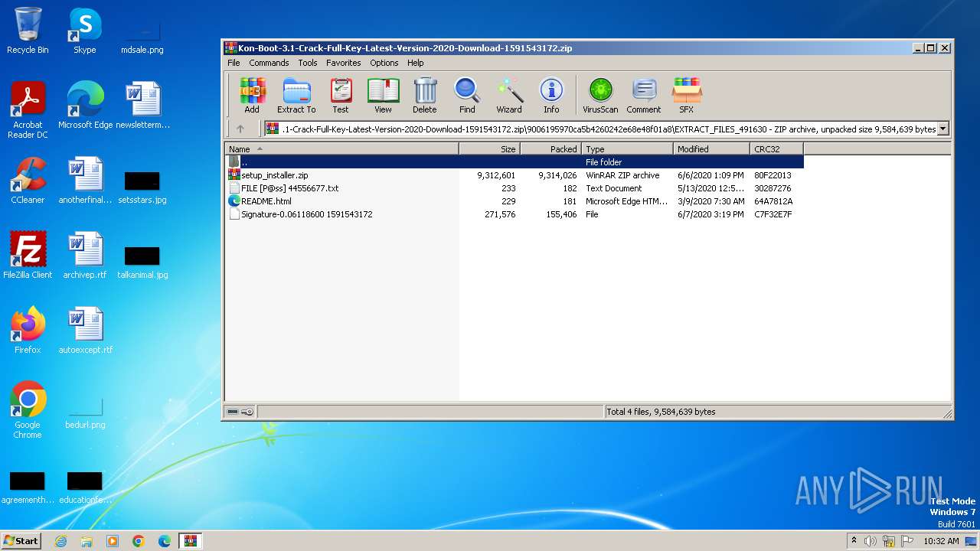Open Acrobat Reader DC shortcut

[28, 110]
